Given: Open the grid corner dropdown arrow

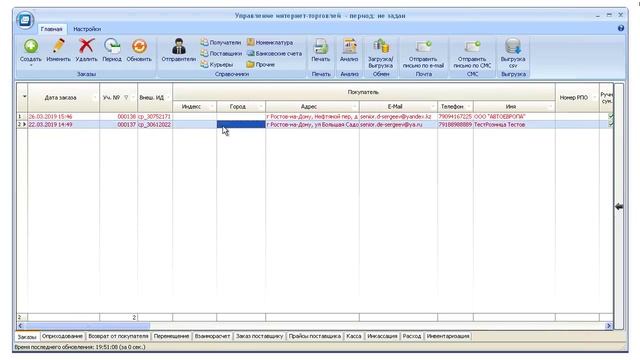Looking at the screenshot, I should [x=24, y=97].
